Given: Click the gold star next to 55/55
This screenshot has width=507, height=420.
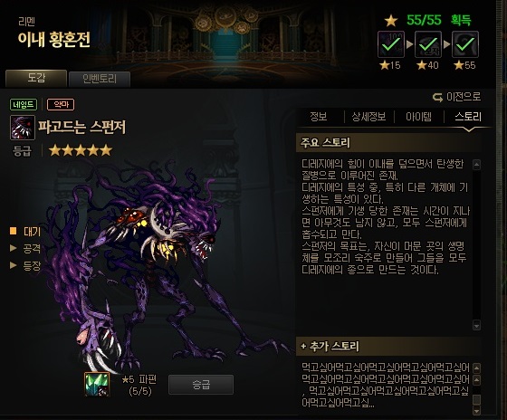Looking at the screenshot, I should 391,21.
